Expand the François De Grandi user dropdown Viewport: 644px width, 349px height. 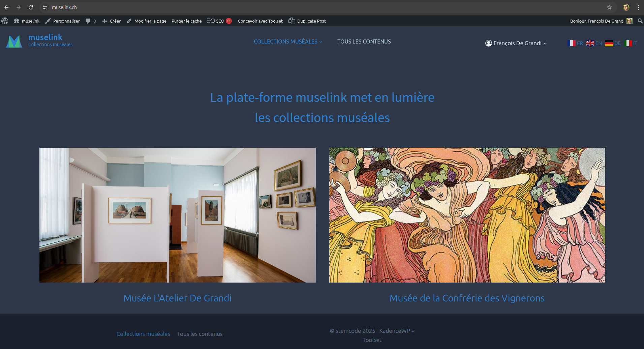point(516,43)
